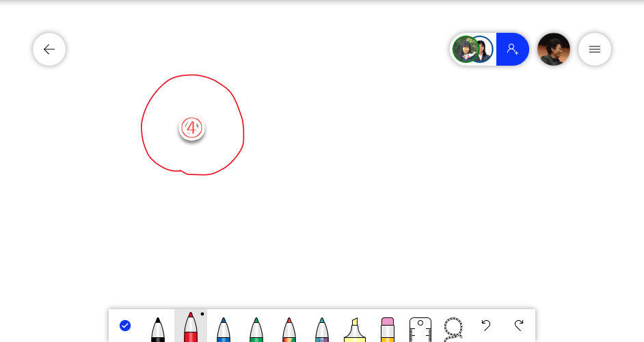Screen dimensions: 644x342
Task: Go back using the left arrow button
Action: tap(49, 49)
